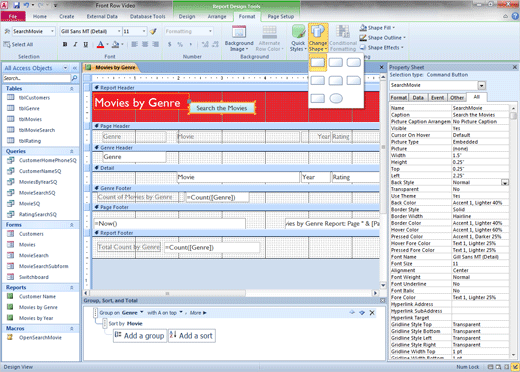
Task: Open the Shape Fill dropdown
Action: (x=377, y=28)
